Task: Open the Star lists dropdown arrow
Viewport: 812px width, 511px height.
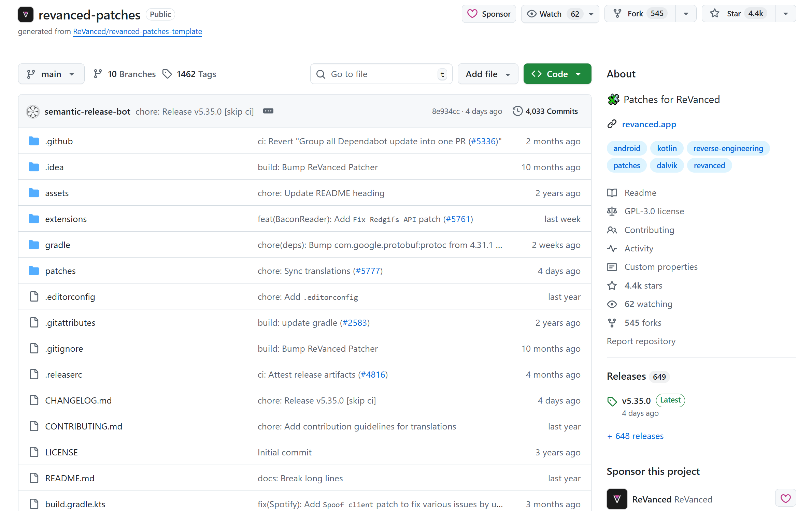Action: tap(785, 14)
